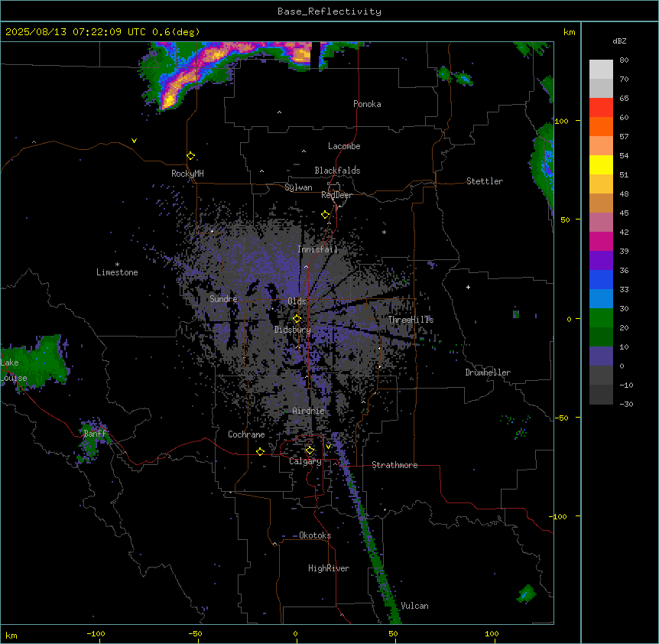659x644 pixels.
Task: Click the 80 value in the dBZ legend
Action: [x=624, y=60]
